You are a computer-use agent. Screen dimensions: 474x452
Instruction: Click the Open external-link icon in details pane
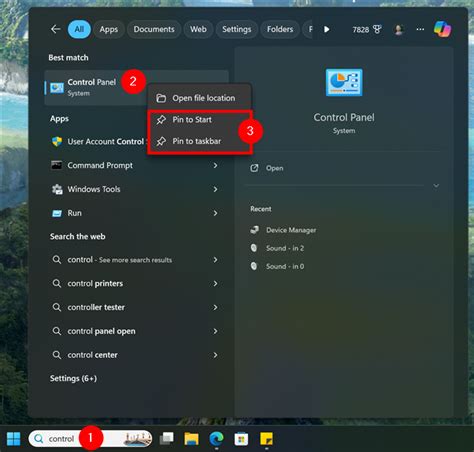coord(254,168)
